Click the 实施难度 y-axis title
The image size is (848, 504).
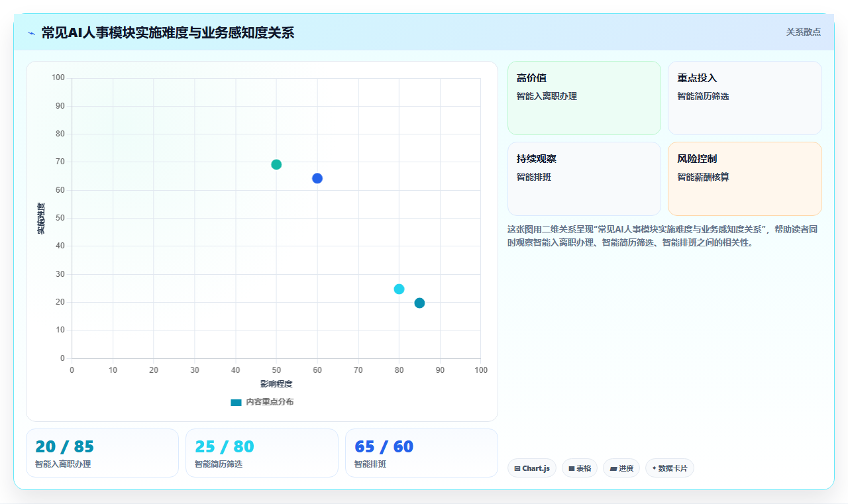coord(41,218)
